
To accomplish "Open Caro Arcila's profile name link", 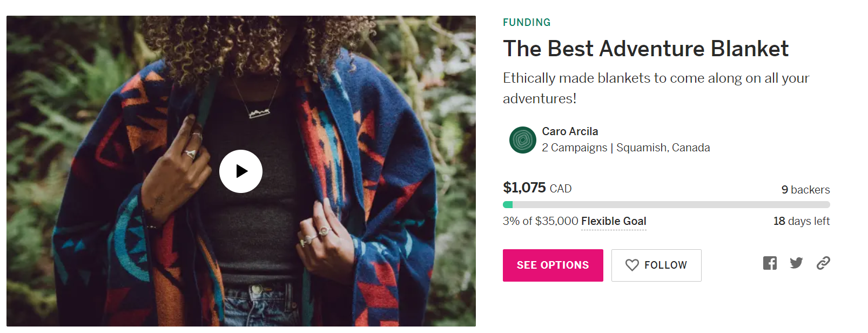I will point(570,131).
